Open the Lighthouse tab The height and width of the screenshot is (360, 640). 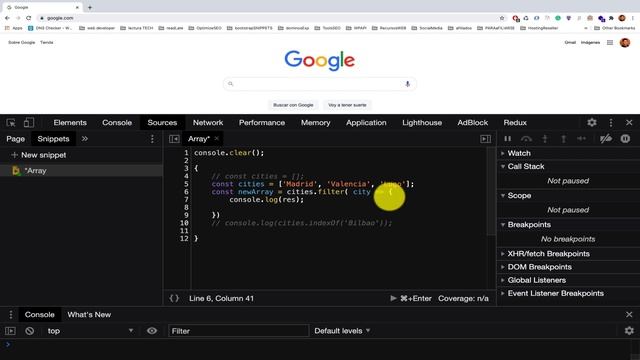pyautogui.click(x=422, y=122)
